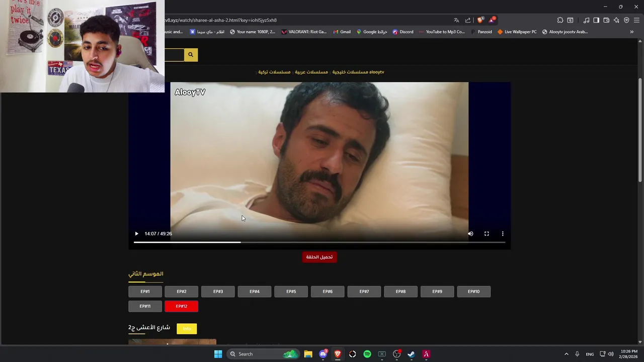The width and height of the screenshot is (644, 362).
Task: Select episode EP#10
Action: 473,292
